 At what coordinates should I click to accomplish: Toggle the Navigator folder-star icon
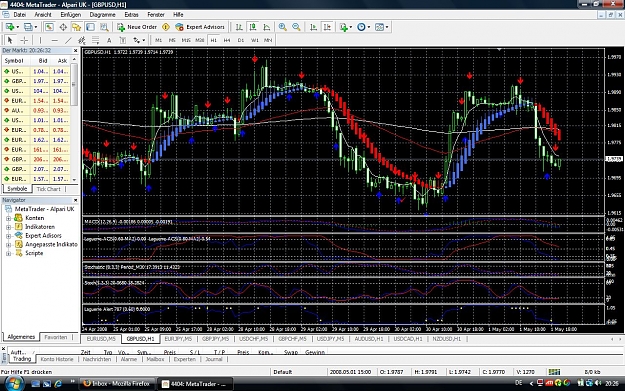(77, 27)
